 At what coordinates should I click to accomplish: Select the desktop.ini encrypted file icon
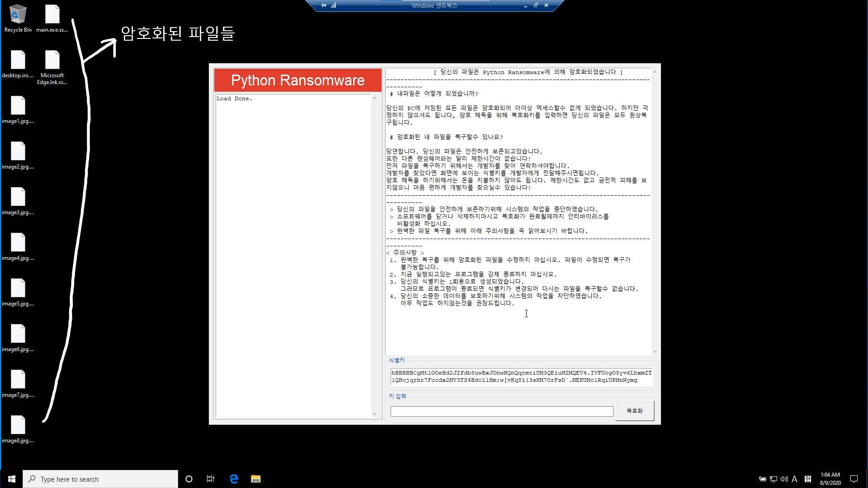(x=18, y=61)
